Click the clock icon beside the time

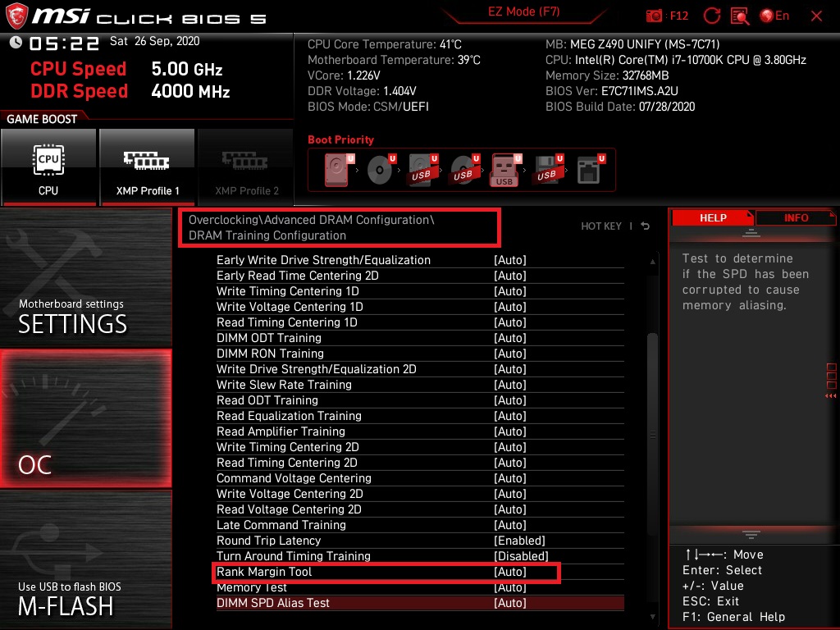(16, 43)
